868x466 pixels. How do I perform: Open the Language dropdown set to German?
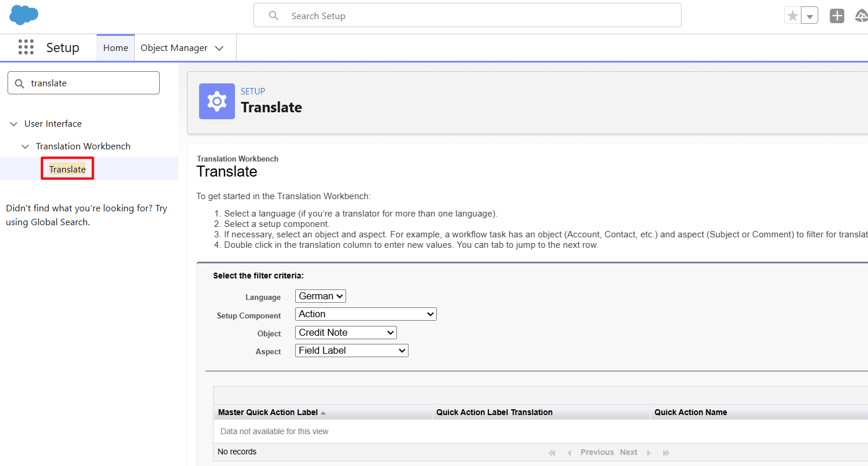coord(321,296)
